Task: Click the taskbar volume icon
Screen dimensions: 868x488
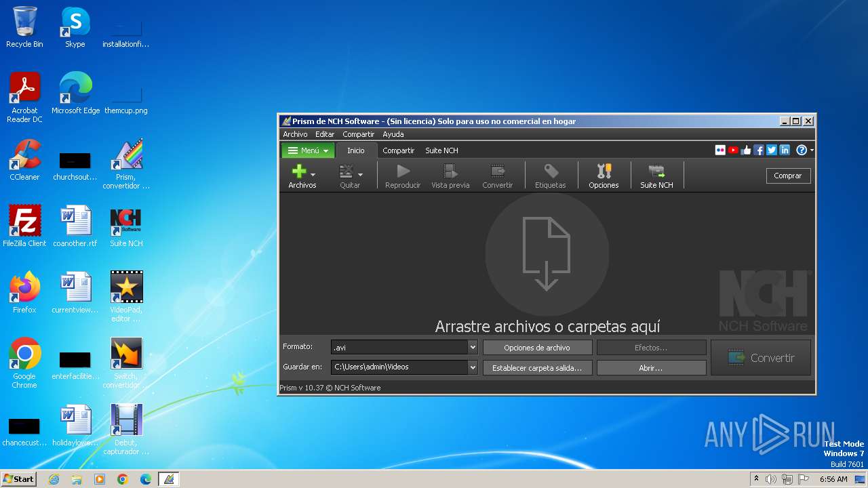Action: (x=771, y=479)
